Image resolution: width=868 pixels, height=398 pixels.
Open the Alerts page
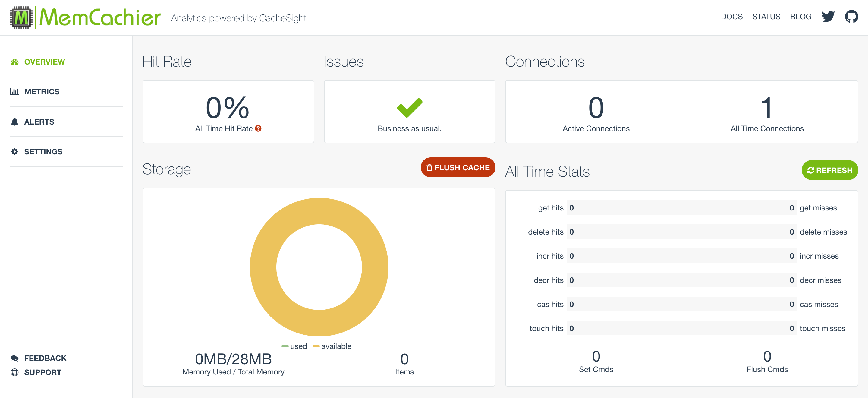39,122
